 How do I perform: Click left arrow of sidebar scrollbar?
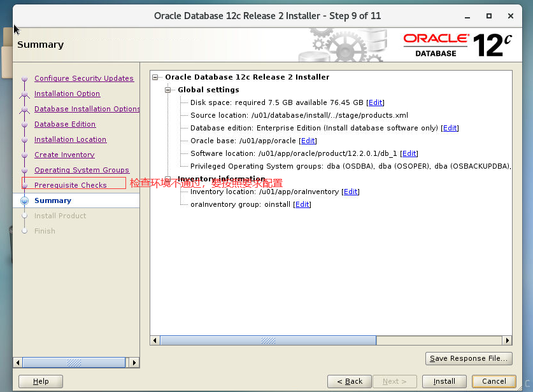tap(18, 363)
